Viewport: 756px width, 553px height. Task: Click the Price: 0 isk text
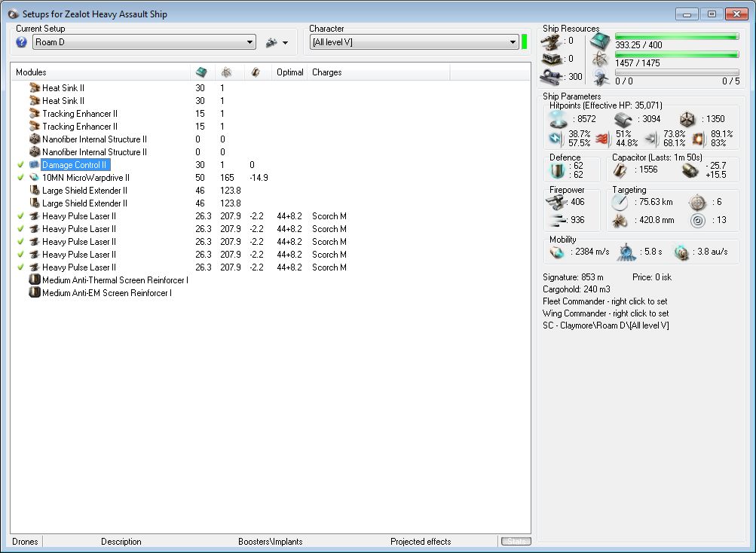[652, 277]
